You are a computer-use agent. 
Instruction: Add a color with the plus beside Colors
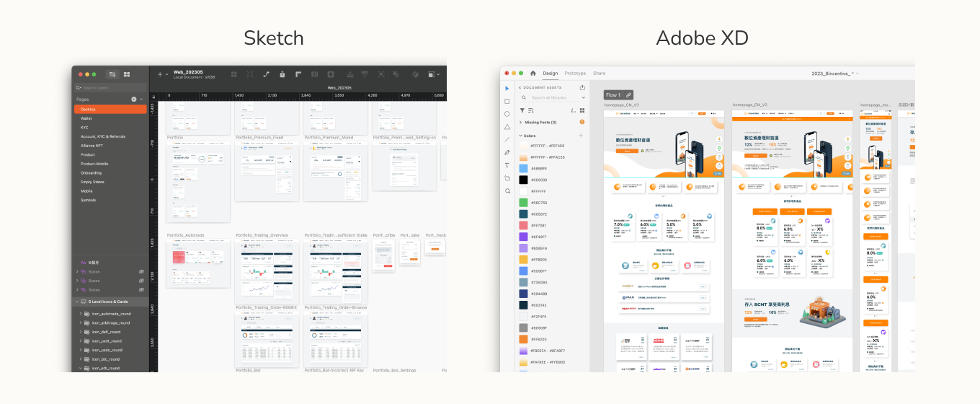[582, 135]
